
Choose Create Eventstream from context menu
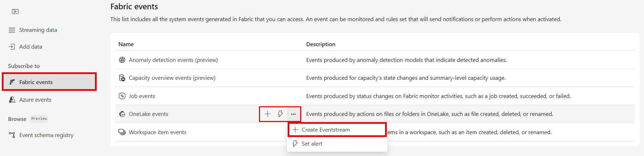pos(326,130)
